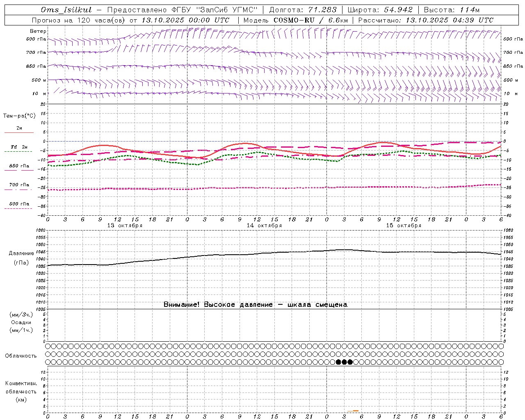Click the Модель COSMO-RU / 6.6км text
This screenshot has height=420, width=525.
296,20
